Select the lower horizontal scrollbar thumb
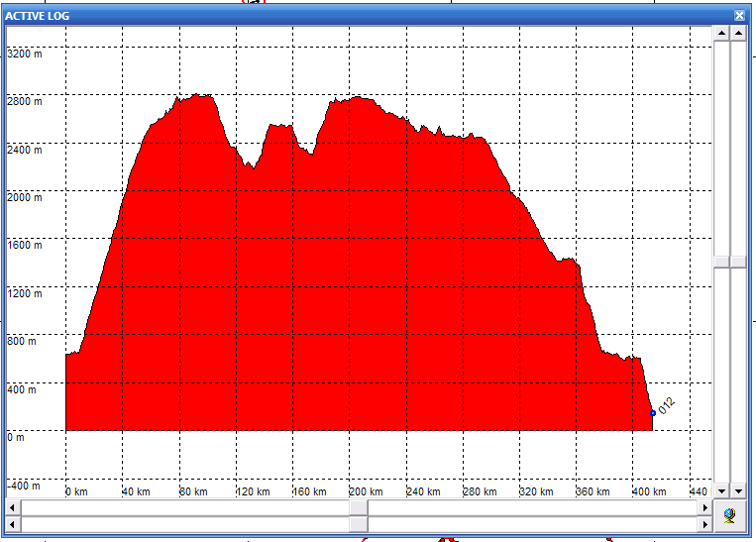Screen dimensions: 756x542 (360, 523)
